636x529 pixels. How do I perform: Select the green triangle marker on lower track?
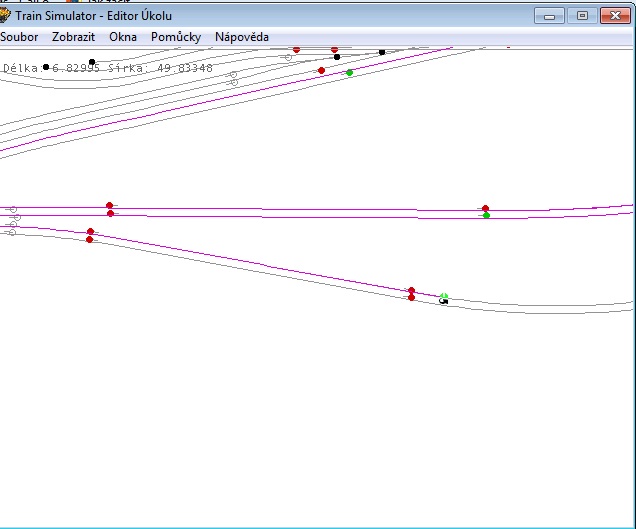click(x=444, y=296)
